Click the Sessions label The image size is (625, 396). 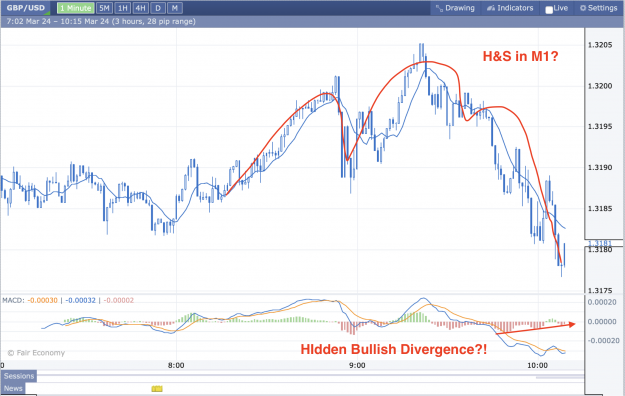tap(19, 376)
